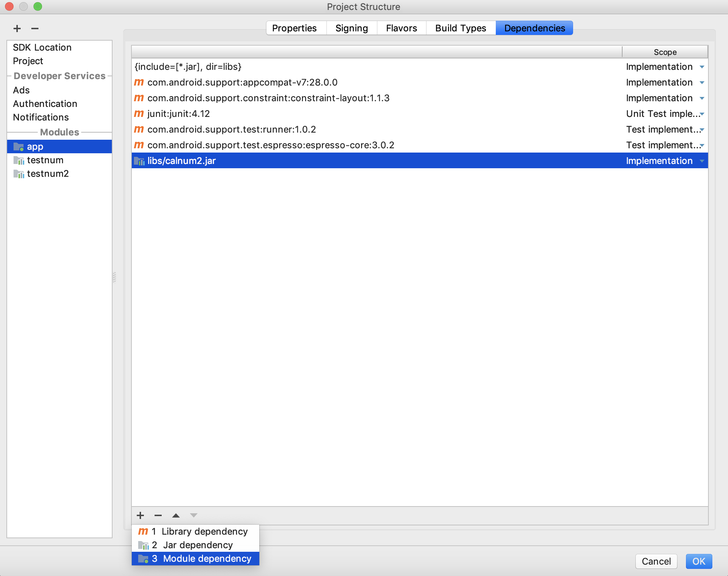Switch to the Build Types tab
This screenshot has height=576, width=728.
click(461, 28)
